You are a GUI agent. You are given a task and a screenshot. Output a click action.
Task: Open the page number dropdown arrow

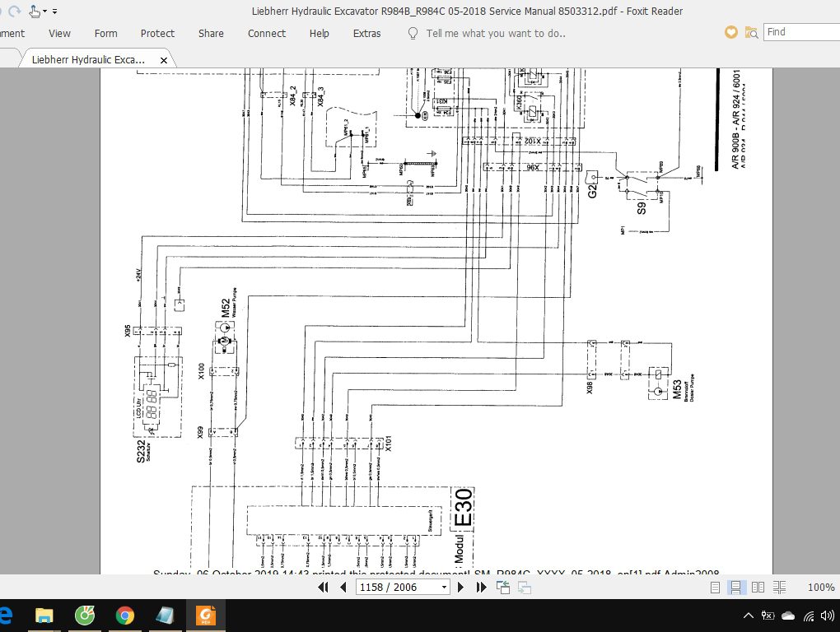pos(444,588)
